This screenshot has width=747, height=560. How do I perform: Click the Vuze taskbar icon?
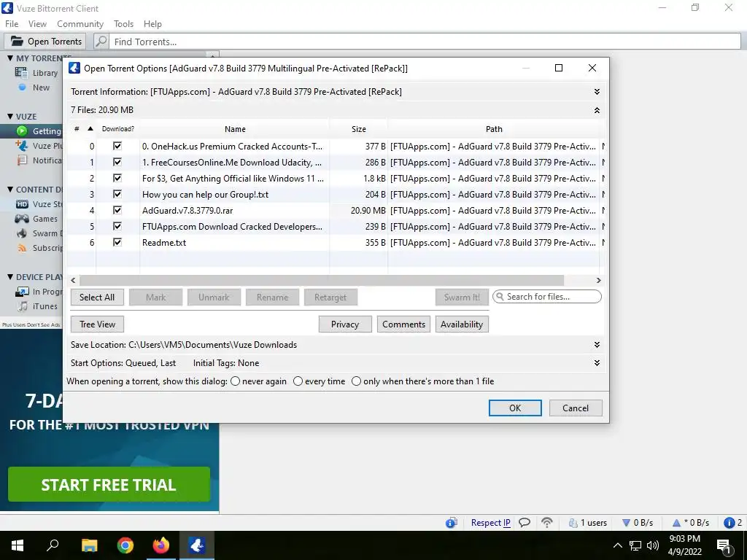pyautogui.click(x=197, y=545)
